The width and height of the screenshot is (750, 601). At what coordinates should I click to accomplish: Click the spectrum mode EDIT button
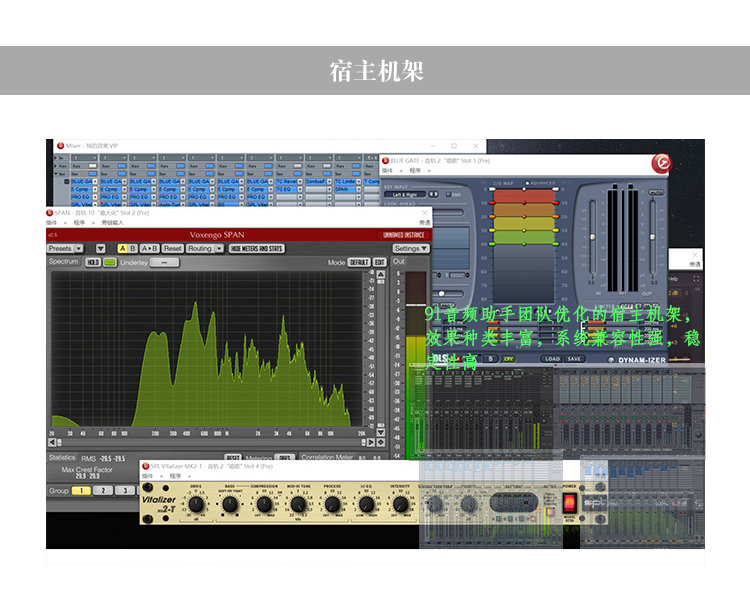click(380, 262)
